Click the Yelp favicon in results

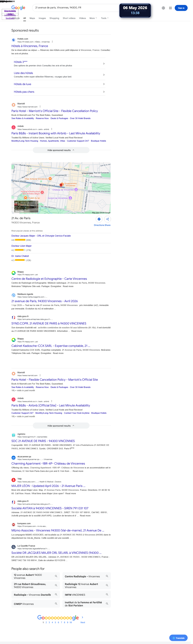pos(14,480)
